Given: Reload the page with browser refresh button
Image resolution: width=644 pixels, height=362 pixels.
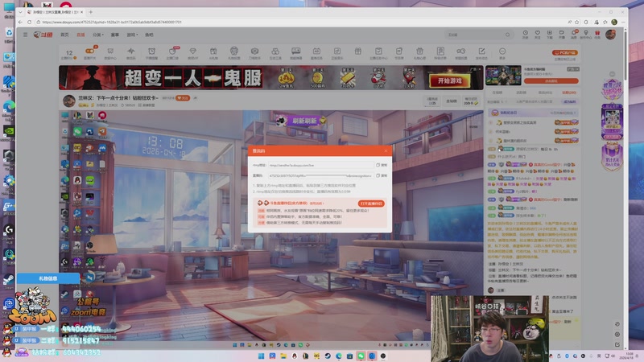Looking at the screenshot, I should [x=29, y=22].
